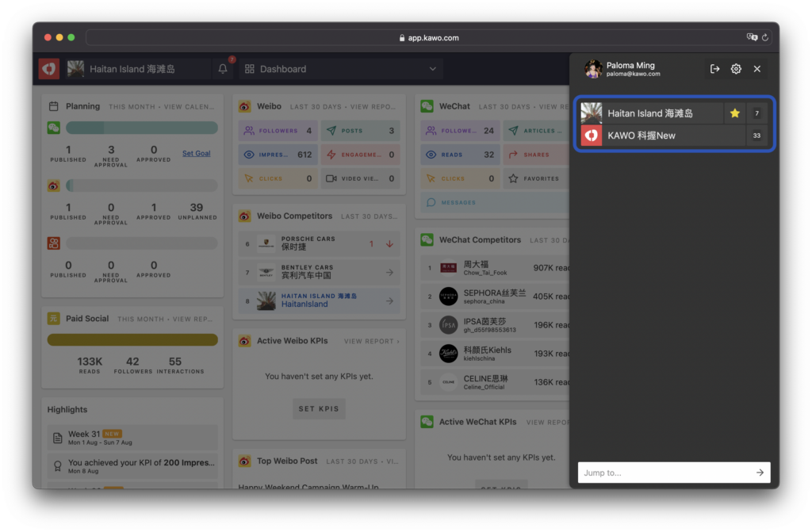Screen dimensions: 812x532
Task: Click the 33 badge on KAWO 科握New
Action: [x=756, y=136]
